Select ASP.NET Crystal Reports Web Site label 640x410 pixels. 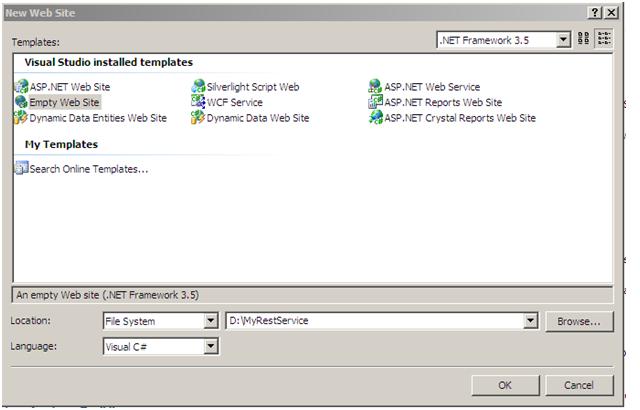click(460, 118)
